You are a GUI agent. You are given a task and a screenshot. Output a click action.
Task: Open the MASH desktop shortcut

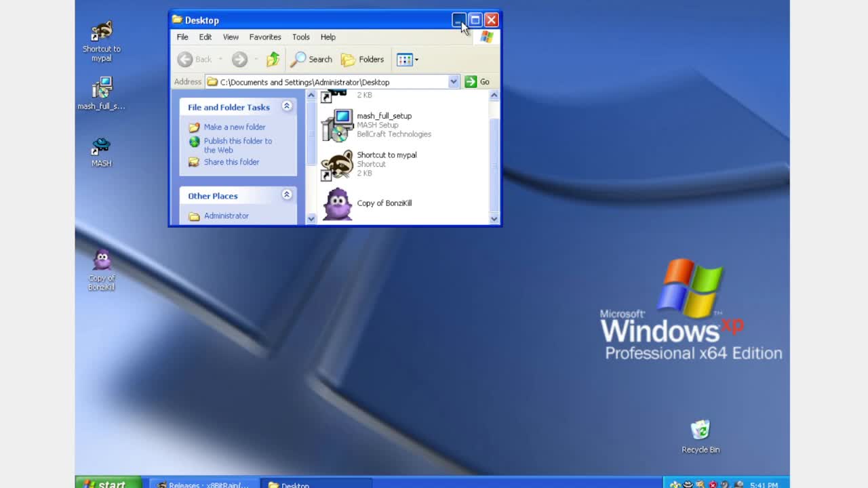pos(100,146)
